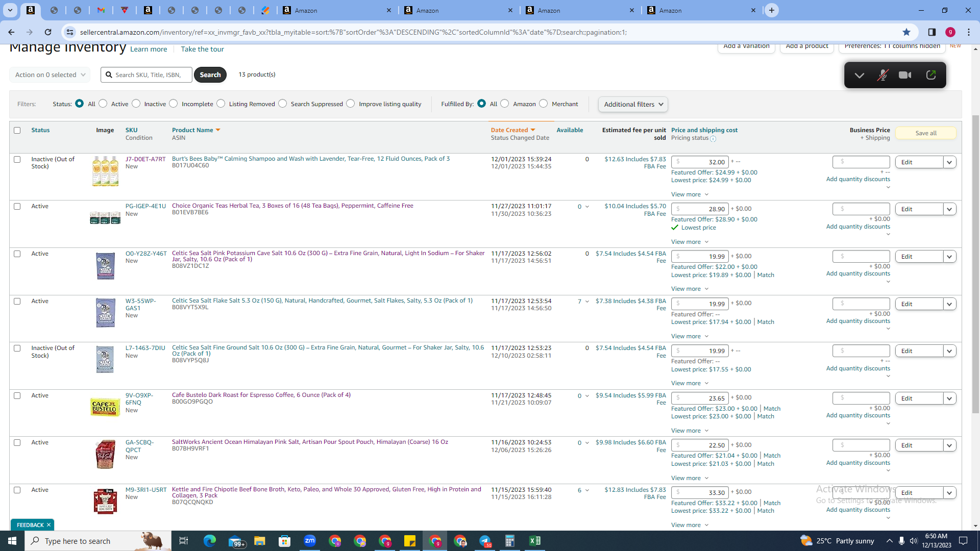This screenshot has width=980, height=551.
Task: Click the price field showing 32.00
Action: tap(700, 162)
